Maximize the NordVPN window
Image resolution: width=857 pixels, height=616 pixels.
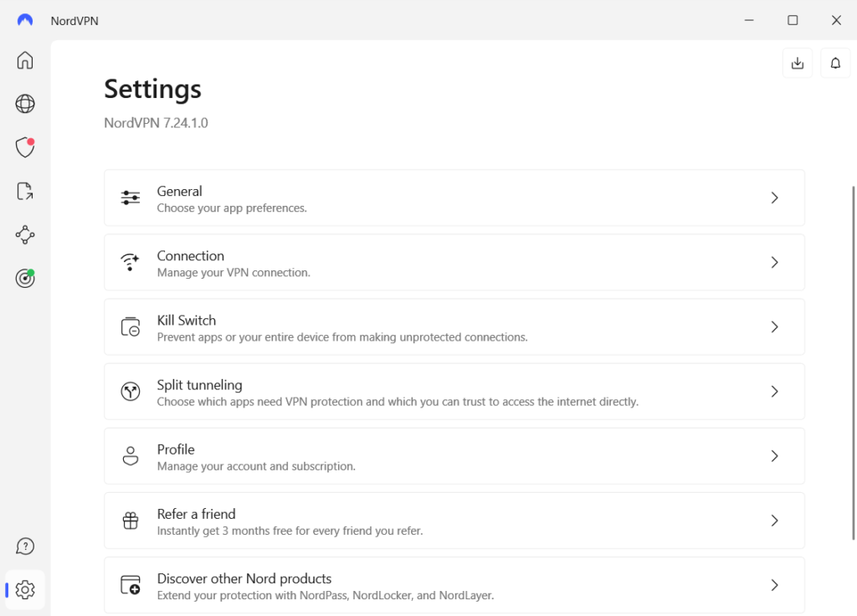pyautogui.click(x=793, y=20)
